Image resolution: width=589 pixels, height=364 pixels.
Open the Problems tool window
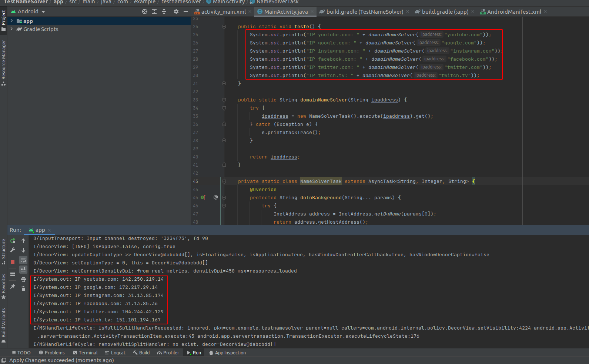coord(52,353)
